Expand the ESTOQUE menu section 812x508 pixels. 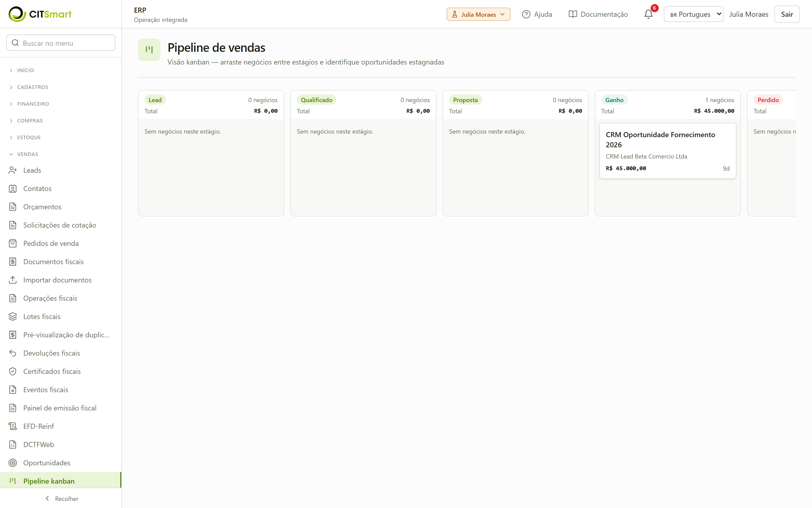(60, 137)
